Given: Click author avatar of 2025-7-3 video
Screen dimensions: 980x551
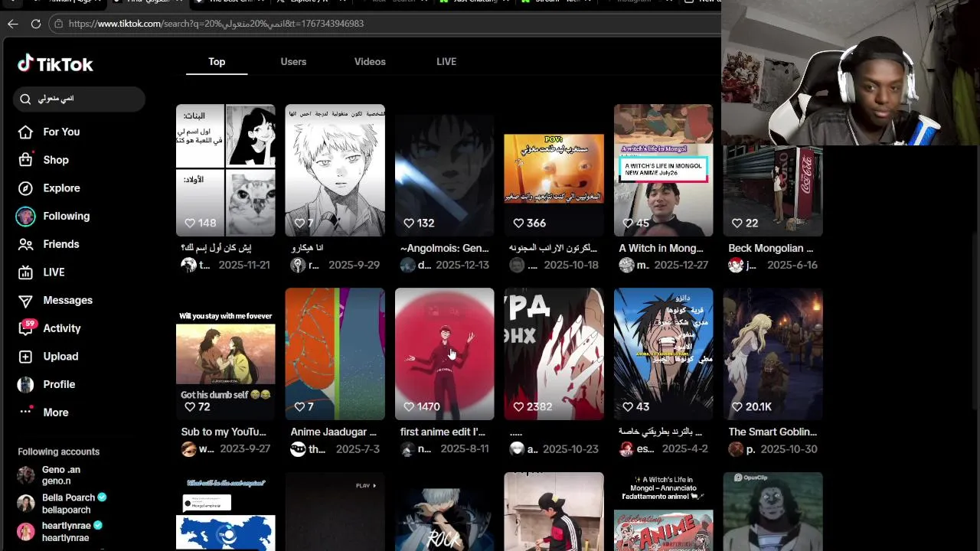Looking at the screenshot, I should click(298, 449).
